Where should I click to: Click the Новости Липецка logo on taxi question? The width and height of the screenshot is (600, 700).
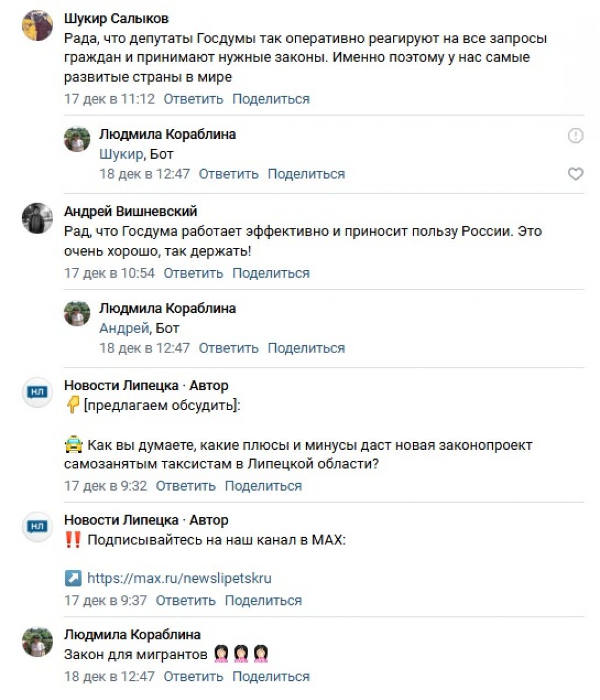(x=37, y=392)
